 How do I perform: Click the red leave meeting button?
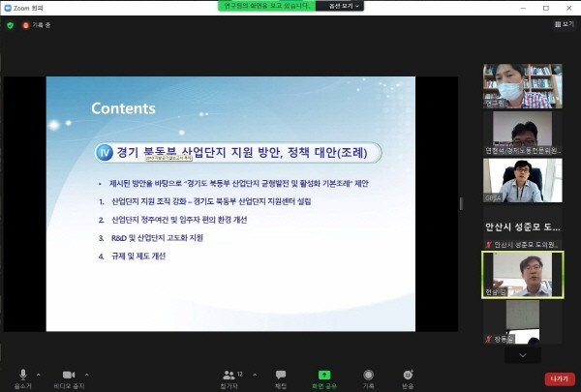click(x=559, y=378)
